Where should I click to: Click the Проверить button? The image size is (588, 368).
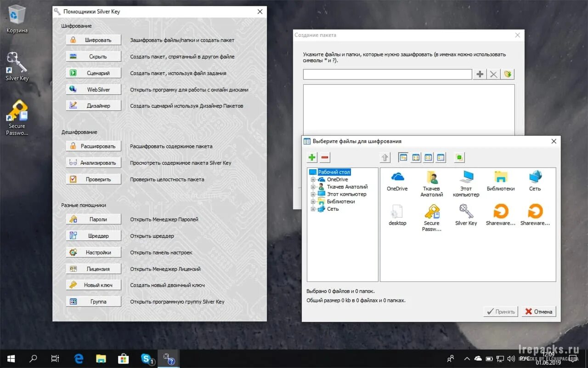(x=93, y=179)
